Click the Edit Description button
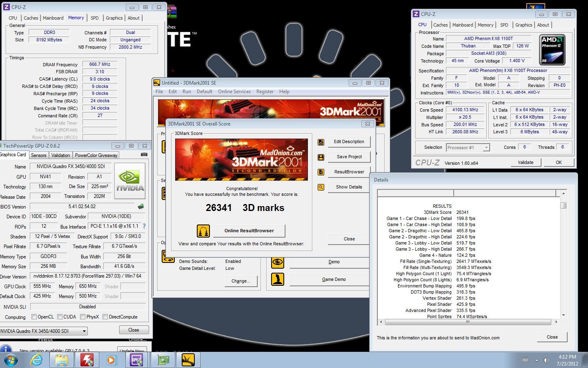The height and width of the screenshot is (368, 588). (349, 142)
